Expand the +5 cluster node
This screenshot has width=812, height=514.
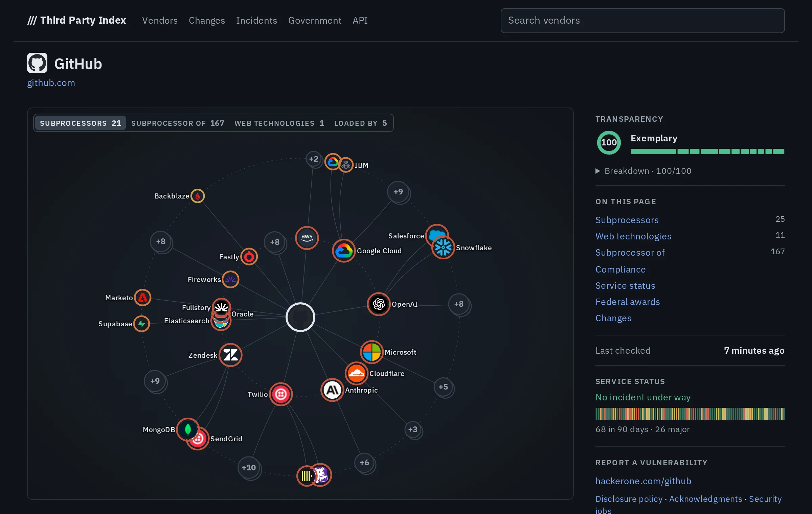[x=443, y=387]
